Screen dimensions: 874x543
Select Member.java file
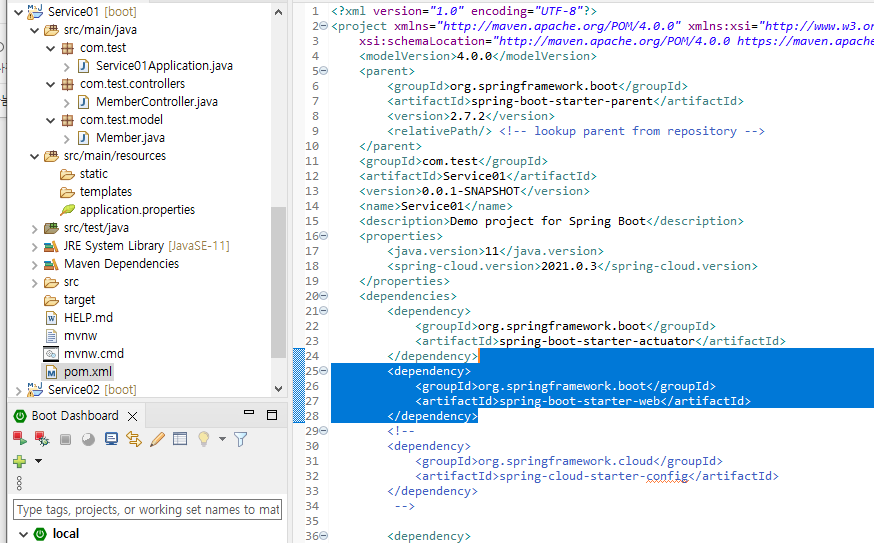click(130, 138)
